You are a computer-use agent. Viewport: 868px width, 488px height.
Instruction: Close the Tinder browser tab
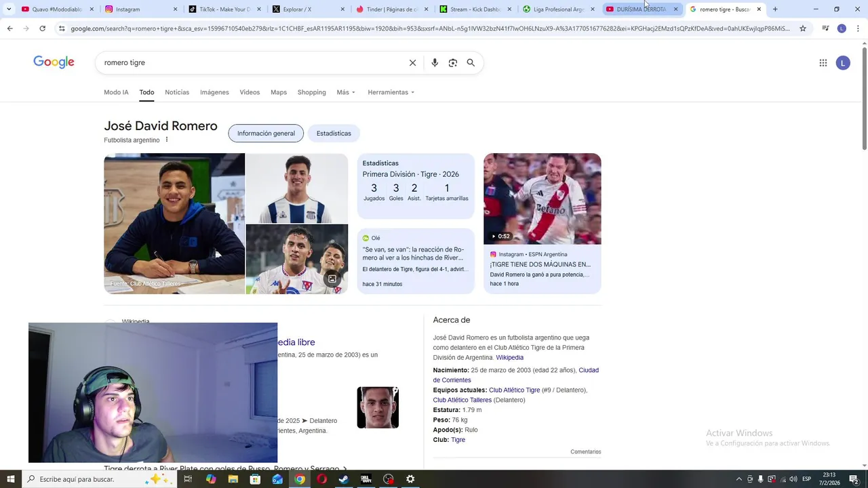[426, 9]
